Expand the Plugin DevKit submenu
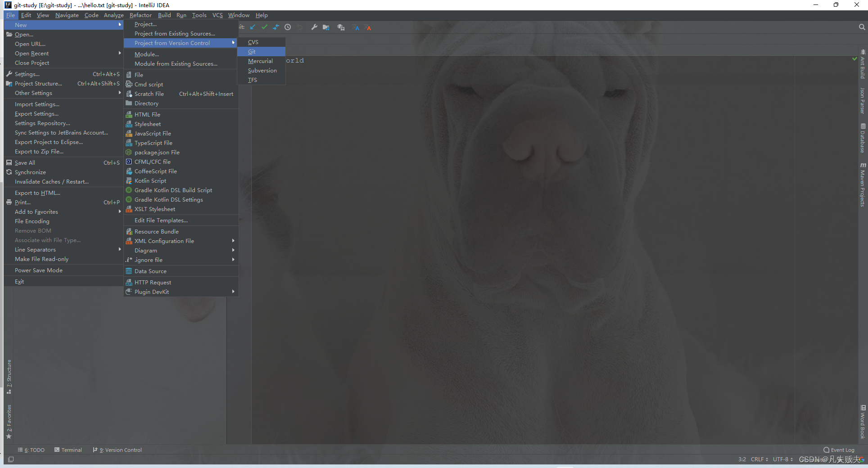The image size is (868, 468). (x=181, y=292)
